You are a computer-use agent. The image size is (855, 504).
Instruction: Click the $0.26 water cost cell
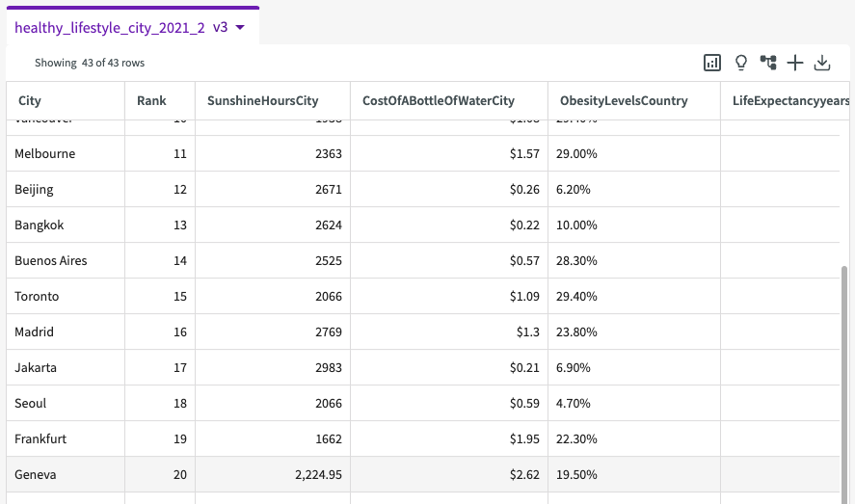(449, 189)
